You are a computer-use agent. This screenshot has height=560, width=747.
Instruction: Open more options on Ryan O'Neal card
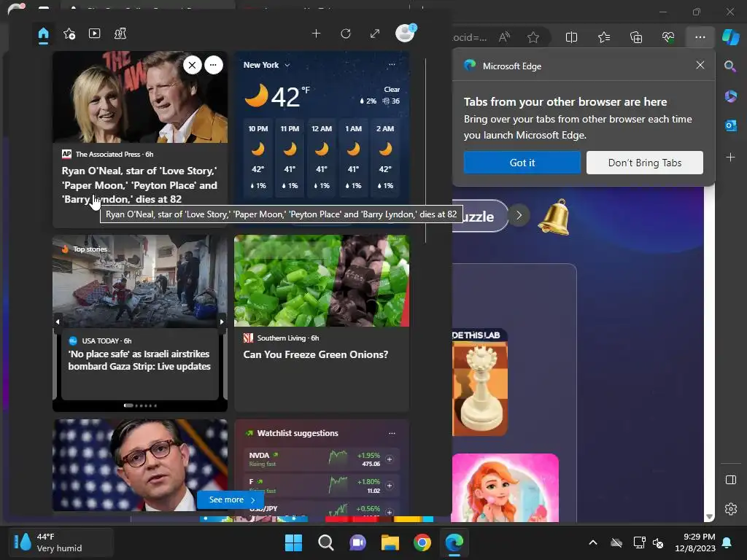coord(214,65)
